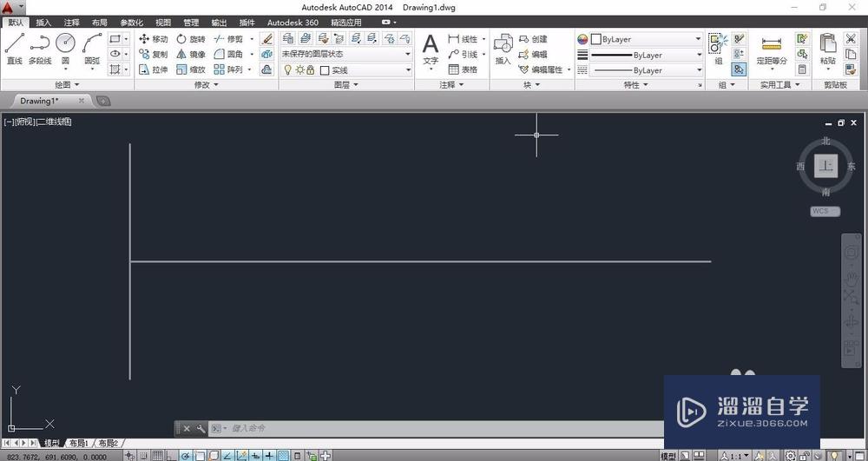Toggle layer freeze sun icon
Screen dimensions: 868x461
tap(299, 70)
